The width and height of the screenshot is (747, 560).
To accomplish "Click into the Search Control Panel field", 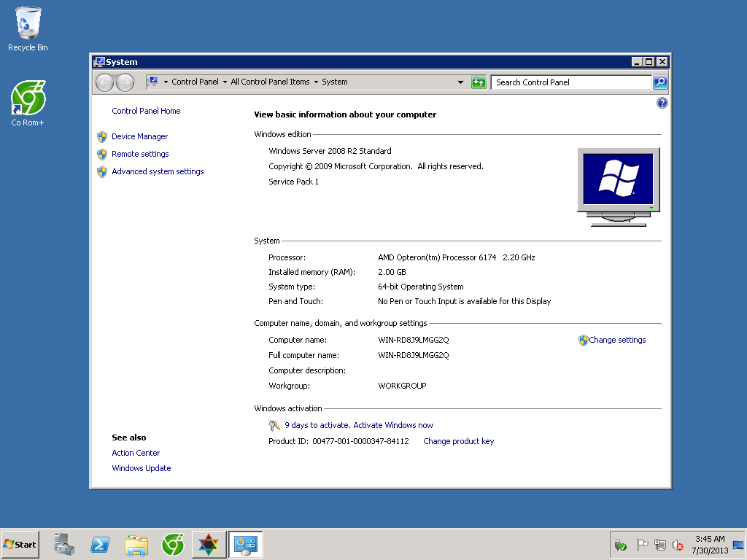I will [570, 82].
